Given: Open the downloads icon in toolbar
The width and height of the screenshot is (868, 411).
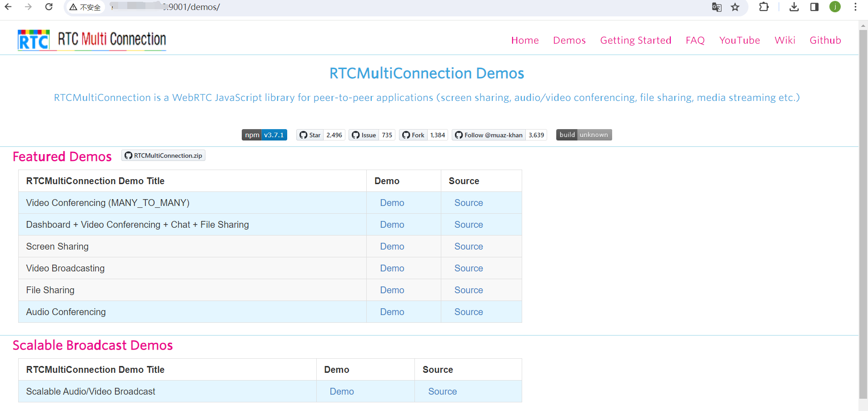Looking at the screenshot, I should tap(794, 7).
